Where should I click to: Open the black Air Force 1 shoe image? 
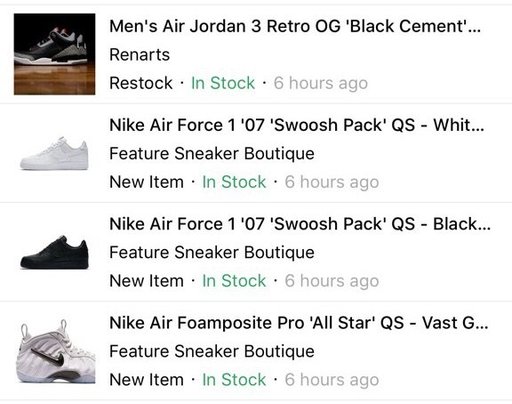(54, 252)
